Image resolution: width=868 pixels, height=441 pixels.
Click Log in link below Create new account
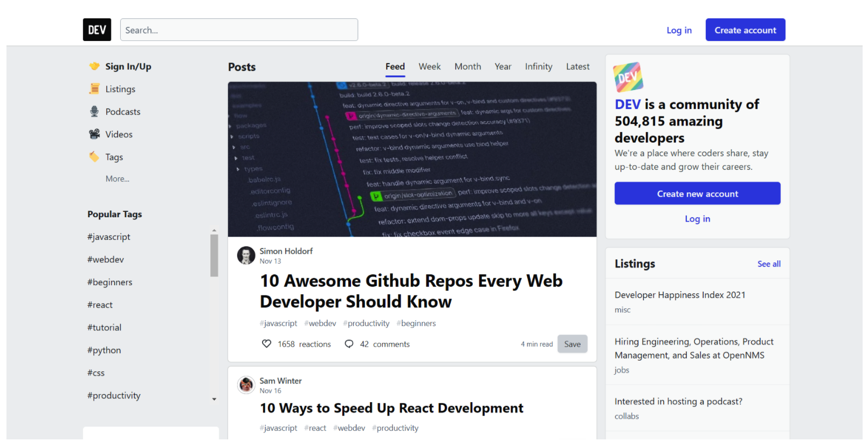(x=698, y=219)
